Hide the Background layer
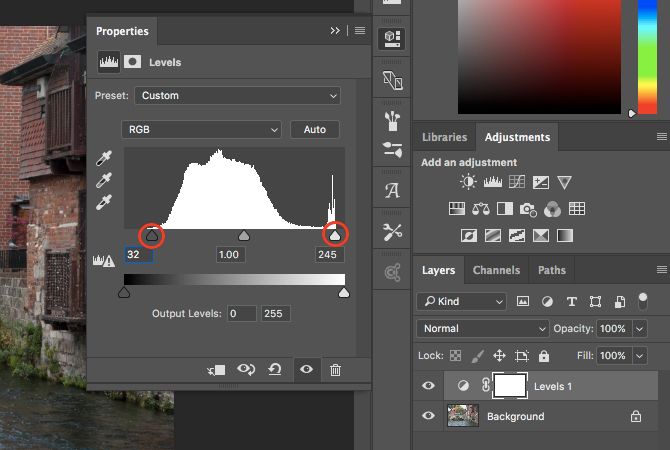This screenshot has width=670, height=450. 428,416
